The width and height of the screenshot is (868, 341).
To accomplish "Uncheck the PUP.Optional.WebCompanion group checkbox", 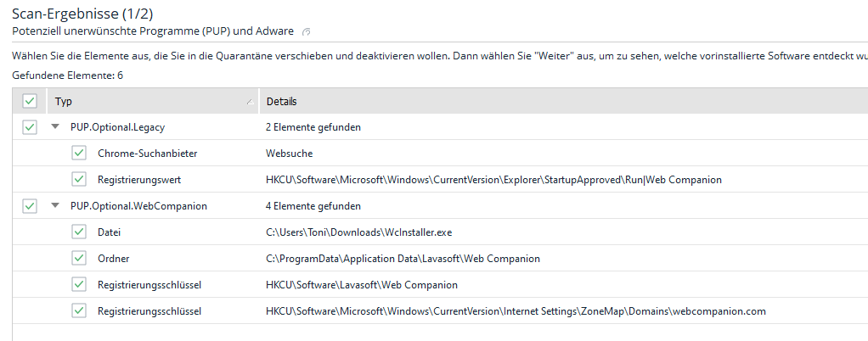I will pos(30,206).
